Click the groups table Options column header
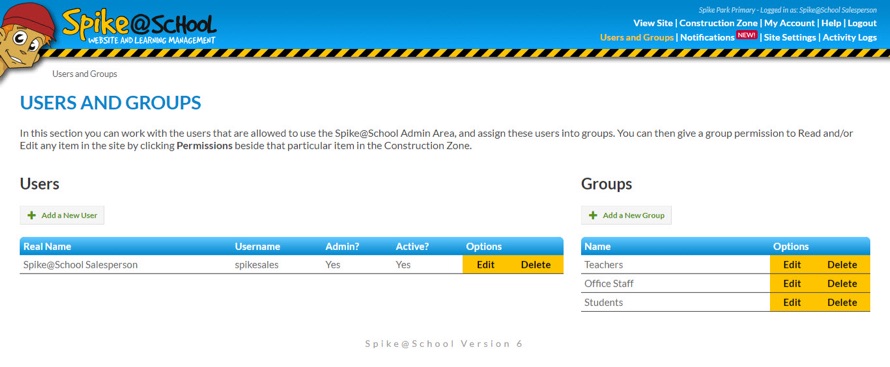 [791, 247]
